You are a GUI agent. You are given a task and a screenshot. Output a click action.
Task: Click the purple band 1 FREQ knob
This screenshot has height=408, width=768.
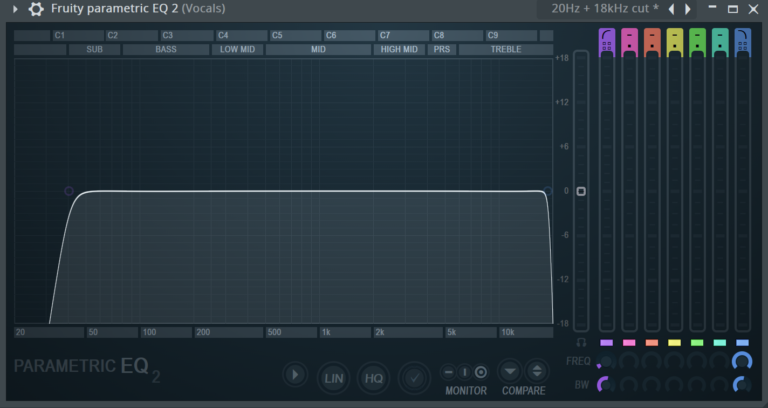tap(606, 362)
